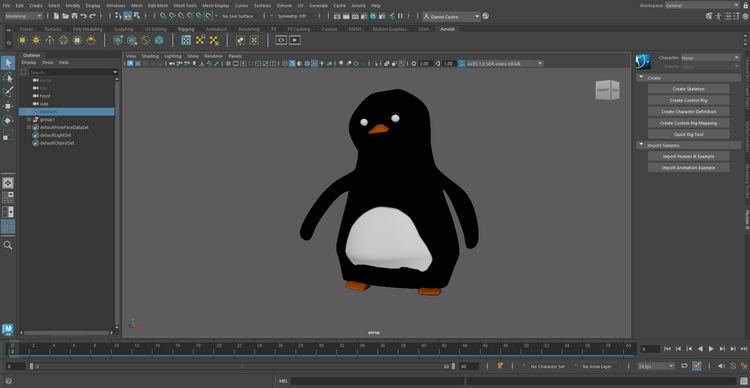Click the Arnold TX Manager checker icon

tap(187, 40)
